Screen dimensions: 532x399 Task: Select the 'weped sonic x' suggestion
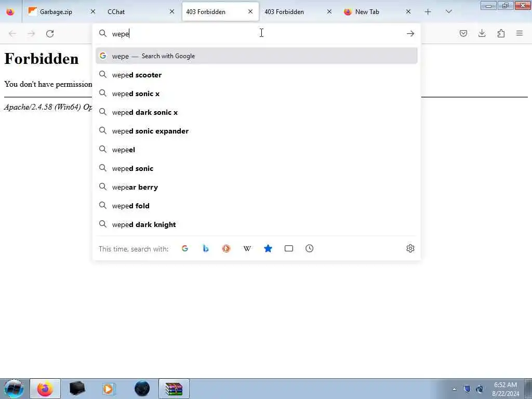coord(257,94)
